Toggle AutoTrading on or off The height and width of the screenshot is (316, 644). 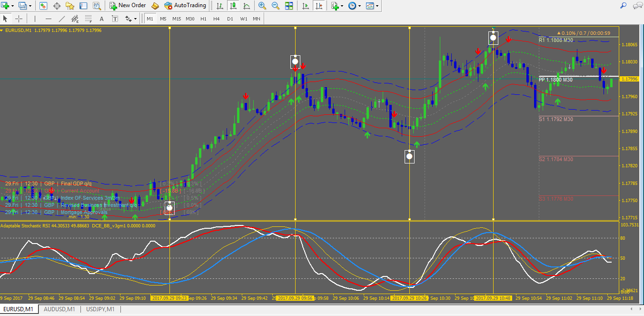click(185, 6)
